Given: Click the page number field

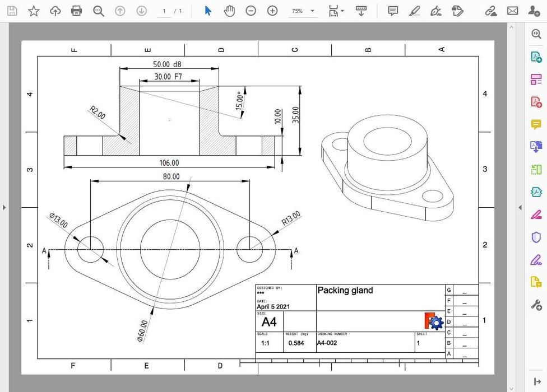Looking at the screenshot, I should coord(164,11).
